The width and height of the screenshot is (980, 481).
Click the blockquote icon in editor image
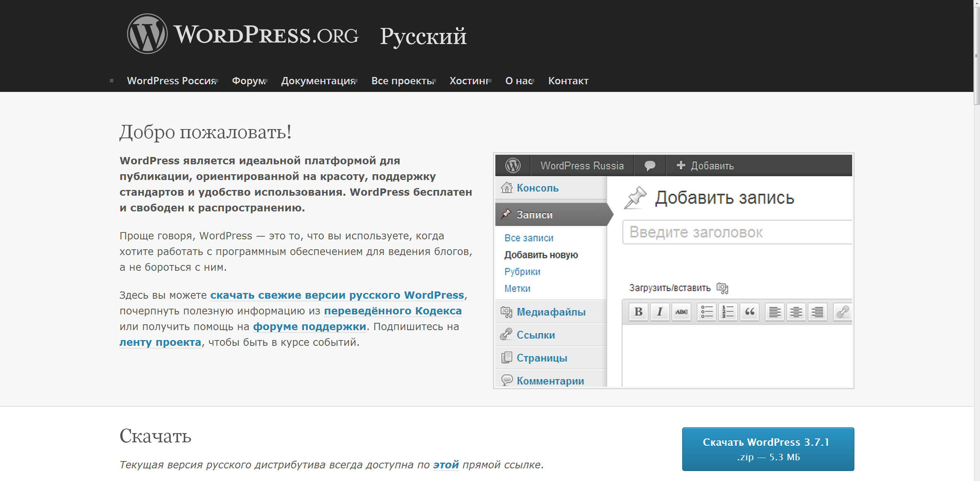750,312
